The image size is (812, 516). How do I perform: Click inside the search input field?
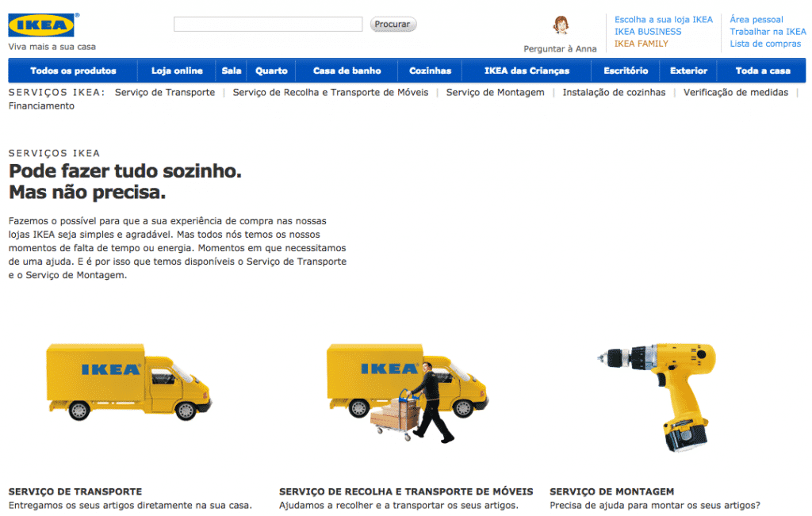coord(267,24)
